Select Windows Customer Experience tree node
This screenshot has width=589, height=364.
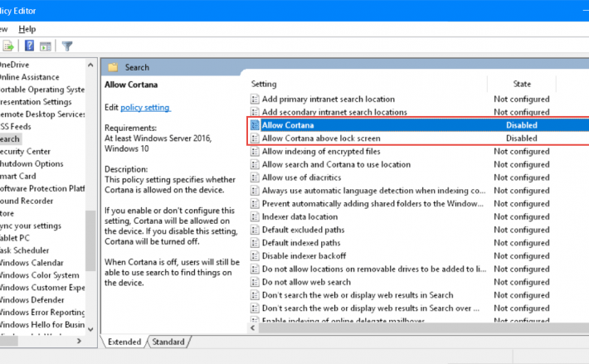(x=42, y=288)
